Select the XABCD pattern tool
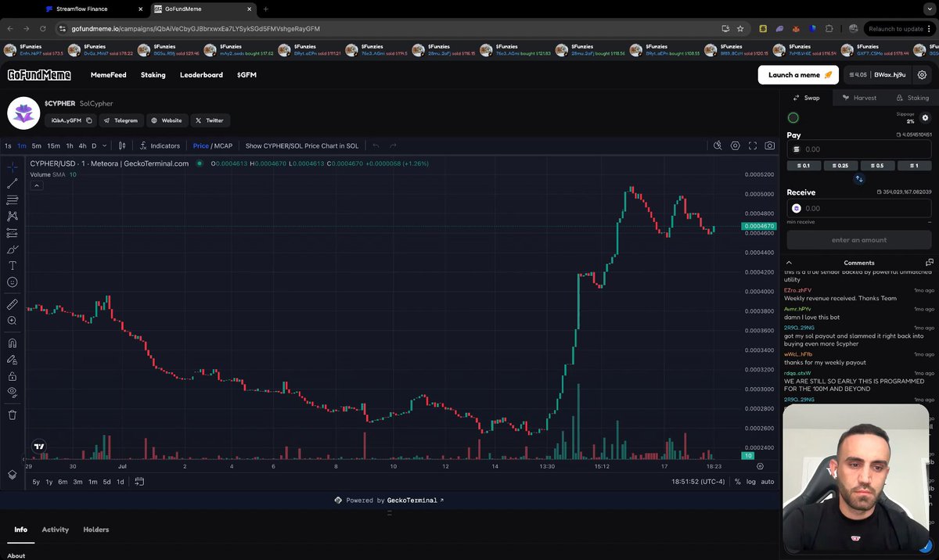The image size is (939, 560). (x=13, y=217)
